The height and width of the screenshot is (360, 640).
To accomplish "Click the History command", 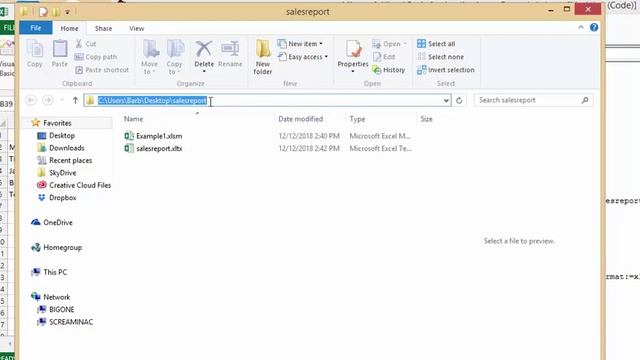I will pos(389,70).
